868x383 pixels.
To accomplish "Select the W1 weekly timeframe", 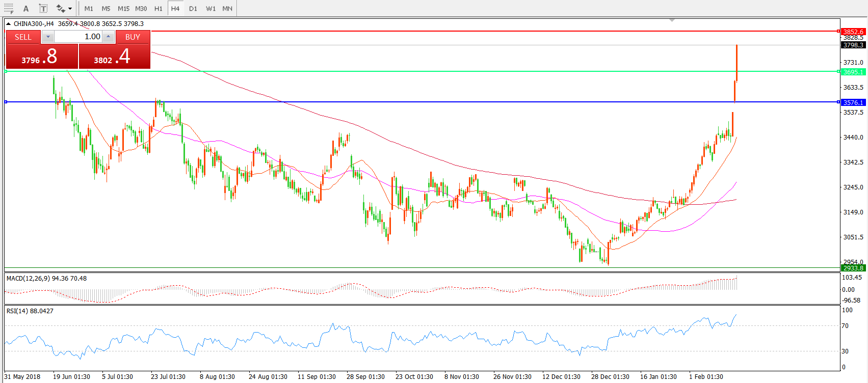I will pos(211,9).
